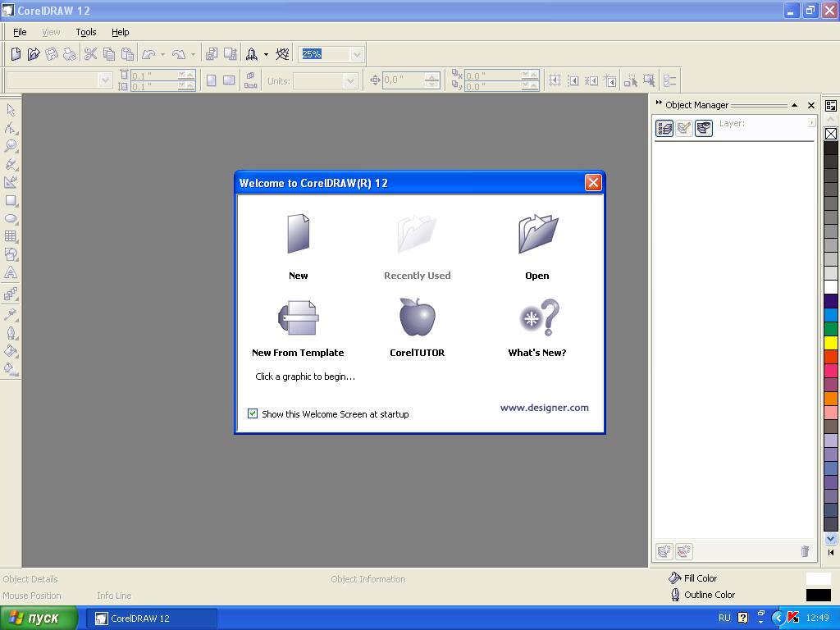The image size is (840, 630).
Task: Open the redo history dropdown arrow
Action: (193, 54)
